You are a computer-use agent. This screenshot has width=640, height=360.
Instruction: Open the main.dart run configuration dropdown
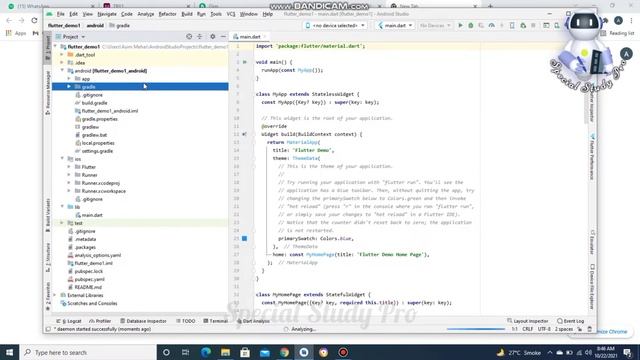395,25
